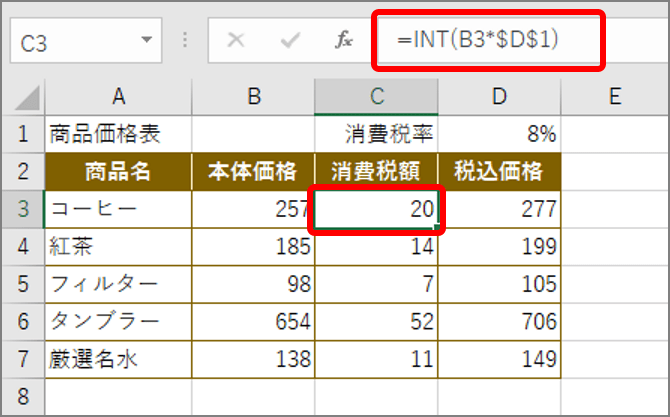Click the タンブラー cell

(x=118, y=322)
